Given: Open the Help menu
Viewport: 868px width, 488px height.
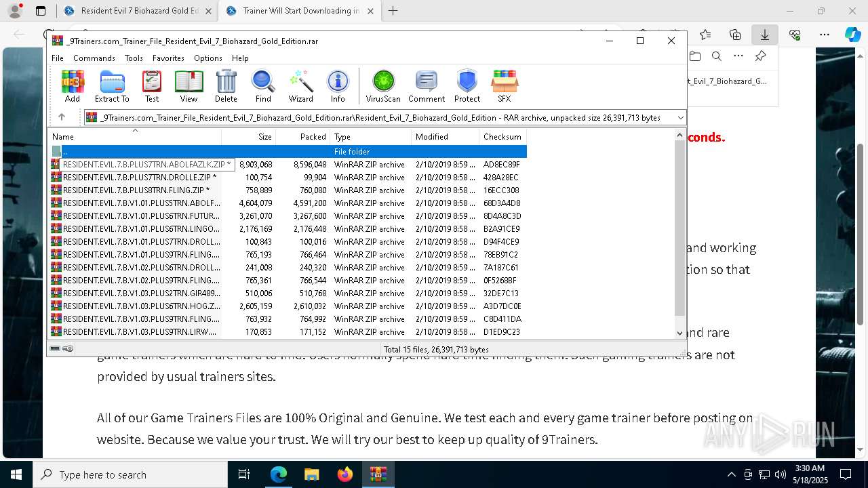Looking at the screenshot, I should 240,58.
